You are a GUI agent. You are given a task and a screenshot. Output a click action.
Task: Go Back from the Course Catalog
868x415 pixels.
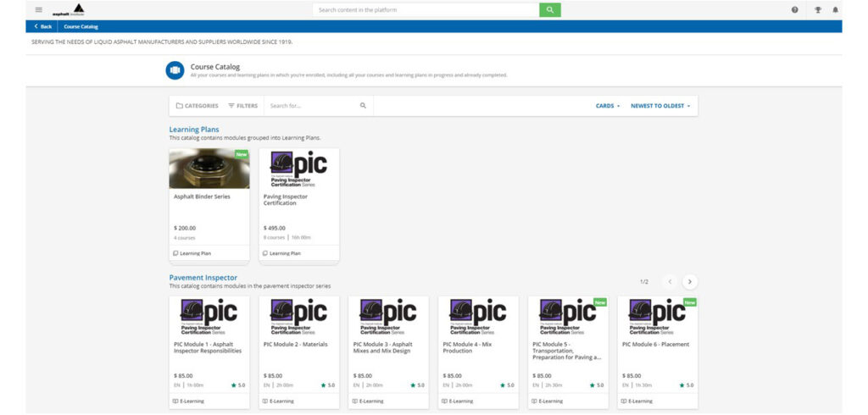tap(42, 26)
